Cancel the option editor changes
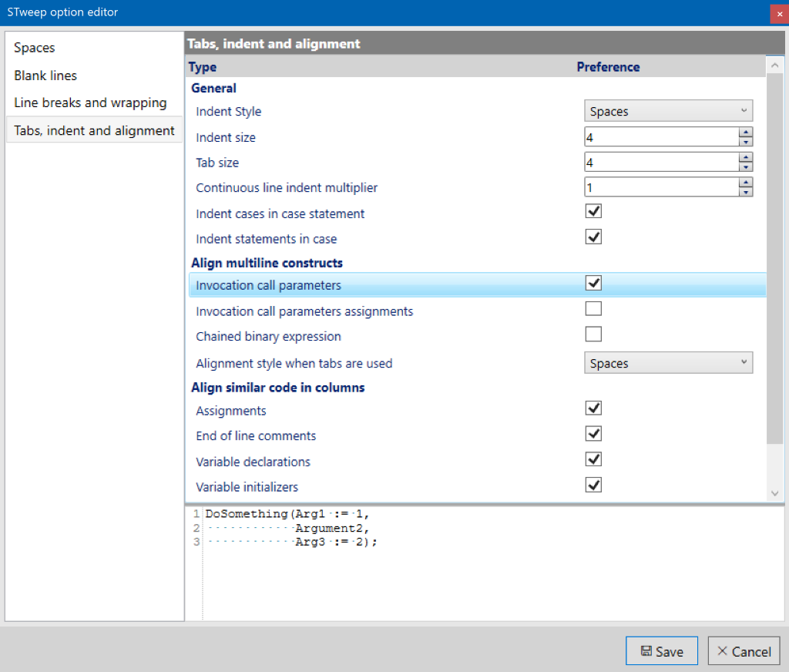The height and width of the screenshot is (672, 789). coord(744,651)
